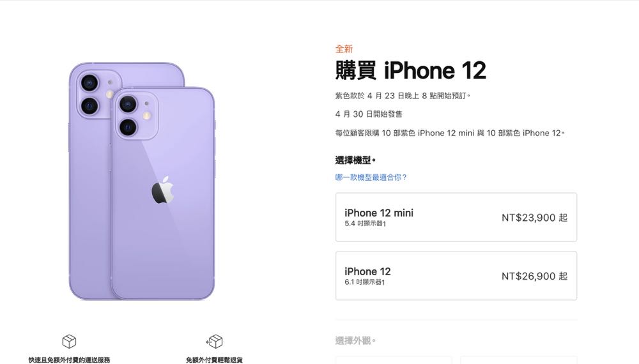Select the iPhone 12 mini model option
The image size is (639, 364).
coord(456,217)
